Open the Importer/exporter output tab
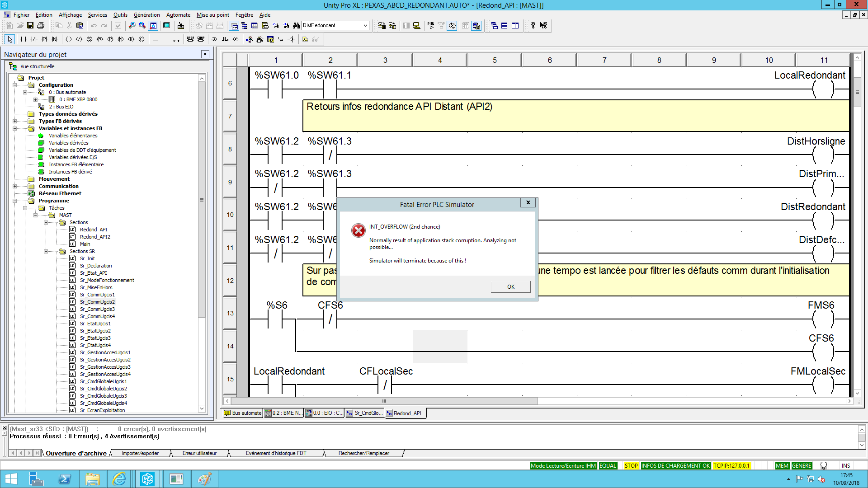 (140, 453)
